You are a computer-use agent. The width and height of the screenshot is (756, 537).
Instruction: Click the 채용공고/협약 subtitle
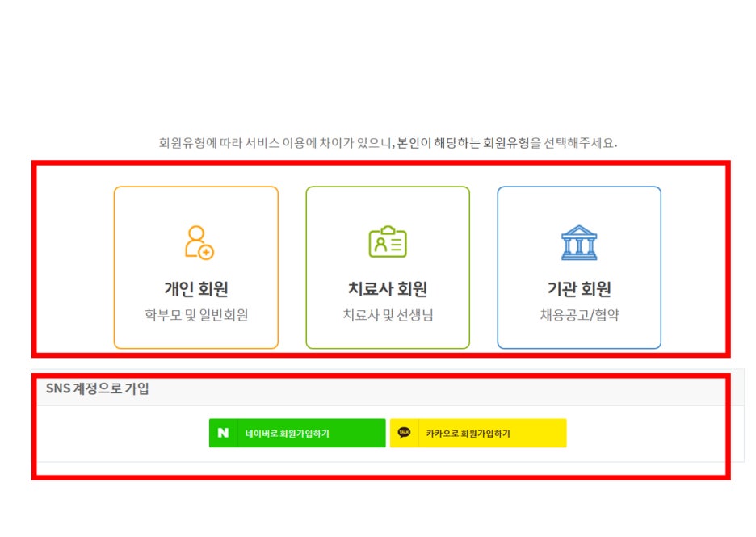tap(579, 315)
